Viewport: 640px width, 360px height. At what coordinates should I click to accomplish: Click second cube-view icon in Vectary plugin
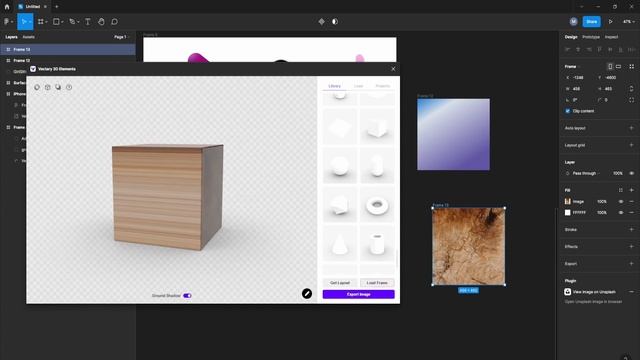[x=48, y=87]
